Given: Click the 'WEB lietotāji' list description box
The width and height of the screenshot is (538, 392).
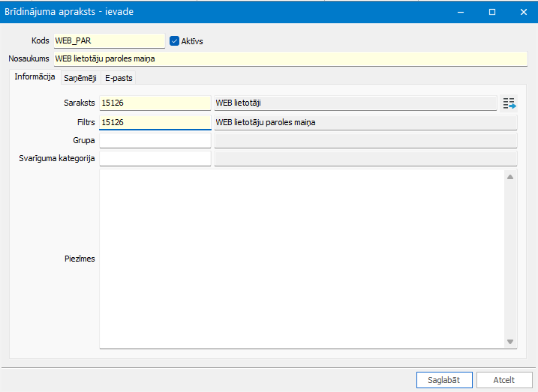Looking at the screenshot, I should [x=355, y=103].
